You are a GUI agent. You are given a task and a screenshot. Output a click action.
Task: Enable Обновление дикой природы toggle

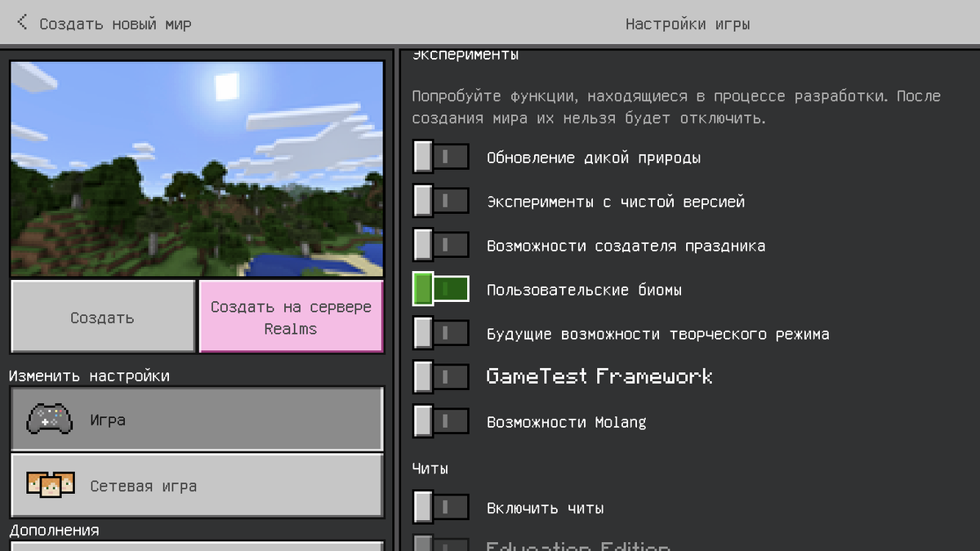click(441, 157)
